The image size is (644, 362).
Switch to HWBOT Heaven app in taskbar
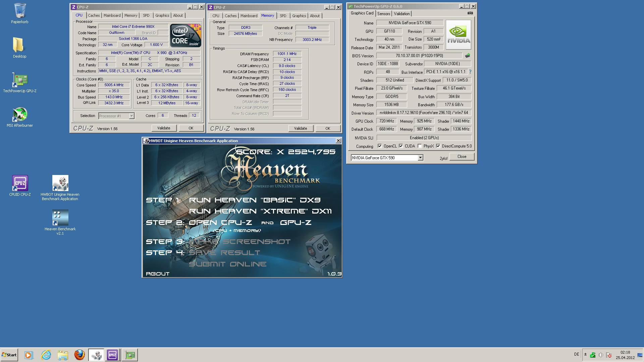pyautogui.click(x=96, y=355)
